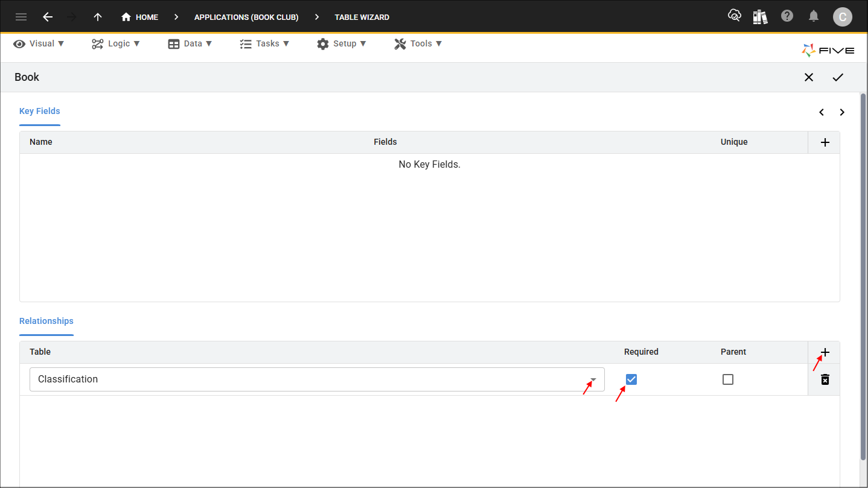Open the Logic menu

coord(116,43)
